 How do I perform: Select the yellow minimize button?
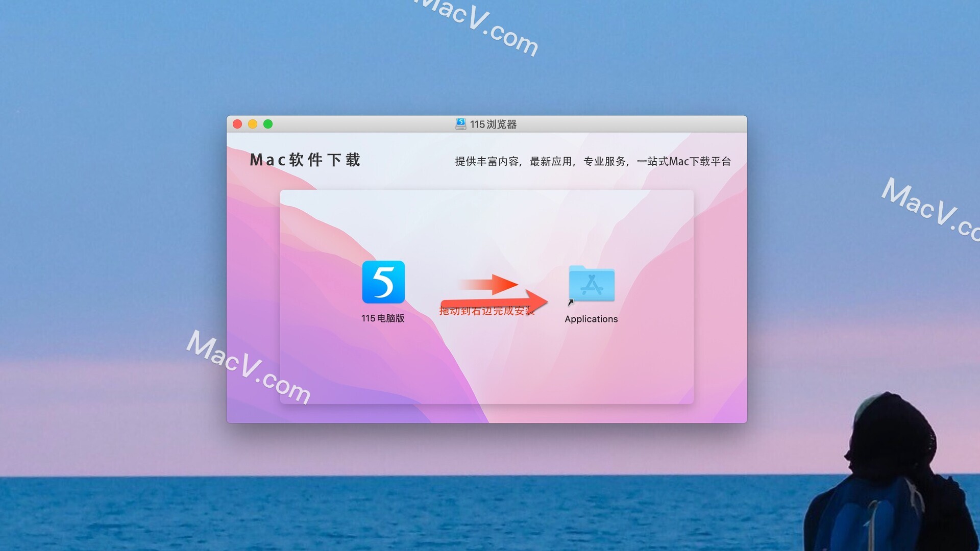[253, 124]
